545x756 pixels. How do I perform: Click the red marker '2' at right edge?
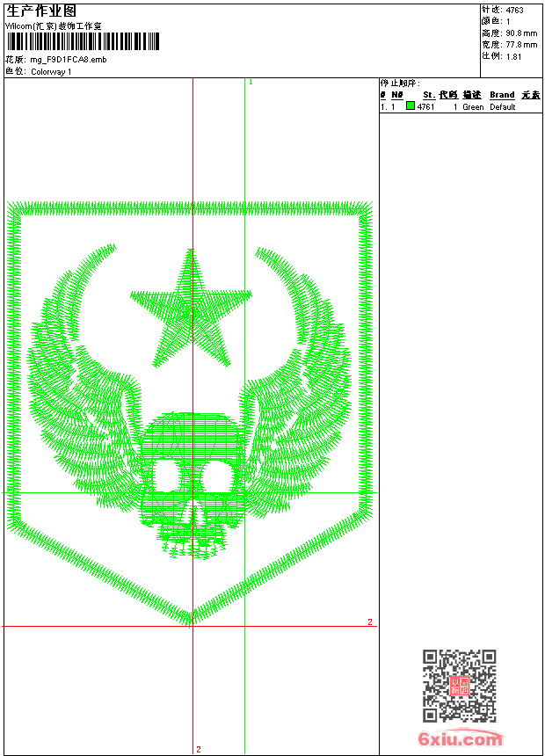click(x=370, y=622)
